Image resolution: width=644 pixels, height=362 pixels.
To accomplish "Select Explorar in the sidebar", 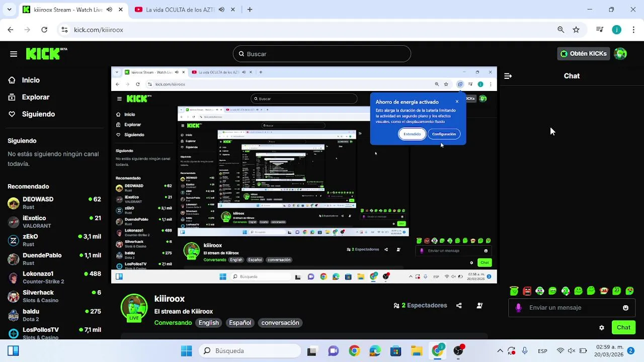I will click(36, 97).
